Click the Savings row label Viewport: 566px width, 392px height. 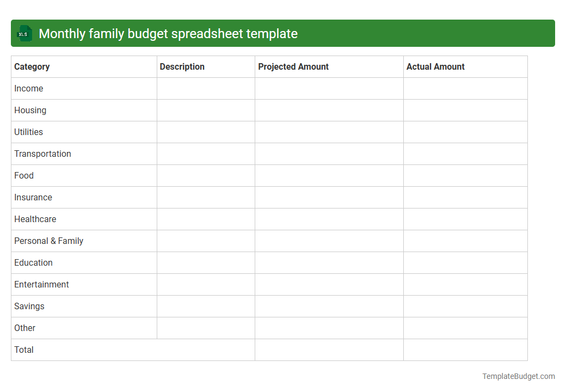(x=29, y=306)
